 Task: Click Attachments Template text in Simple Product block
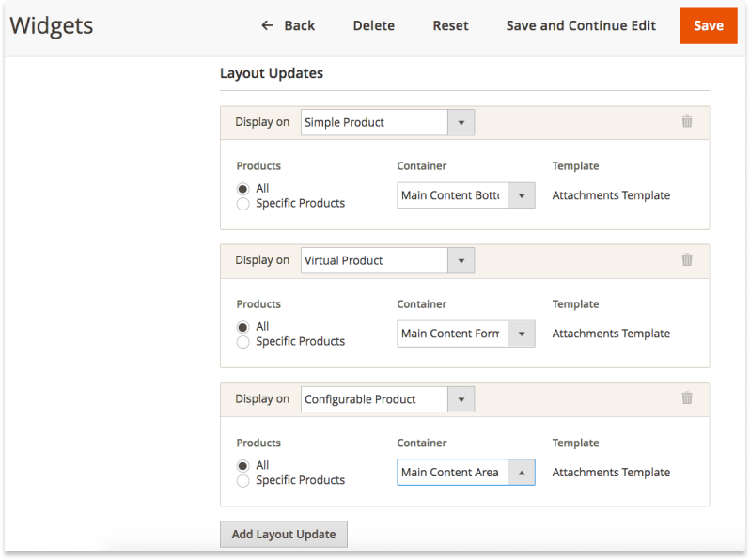click(x=611, y=195)
